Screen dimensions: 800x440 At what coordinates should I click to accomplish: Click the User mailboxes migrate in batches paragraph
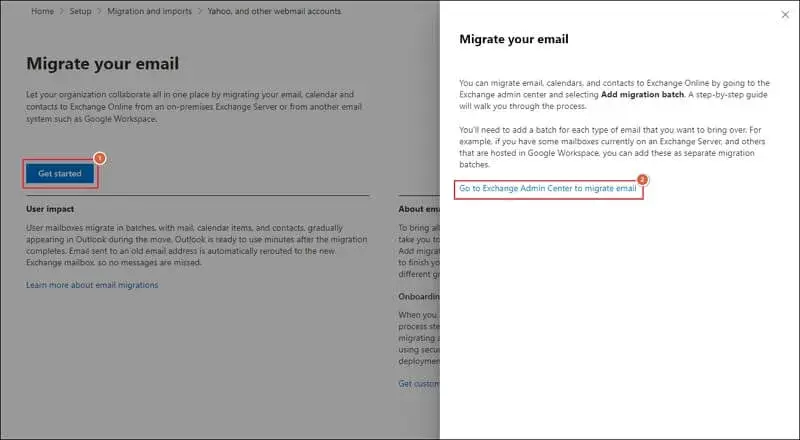click(x=196, y=245)
